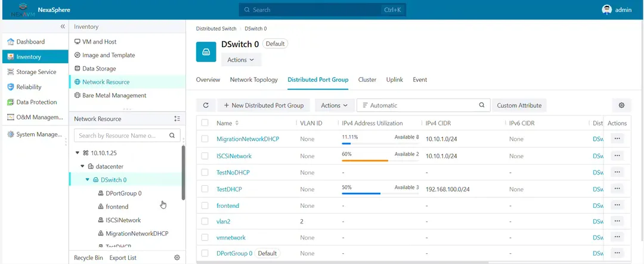Open the DSwitch 0 Actions dropdown
The image size is (644, 264).
pos(241,60)
